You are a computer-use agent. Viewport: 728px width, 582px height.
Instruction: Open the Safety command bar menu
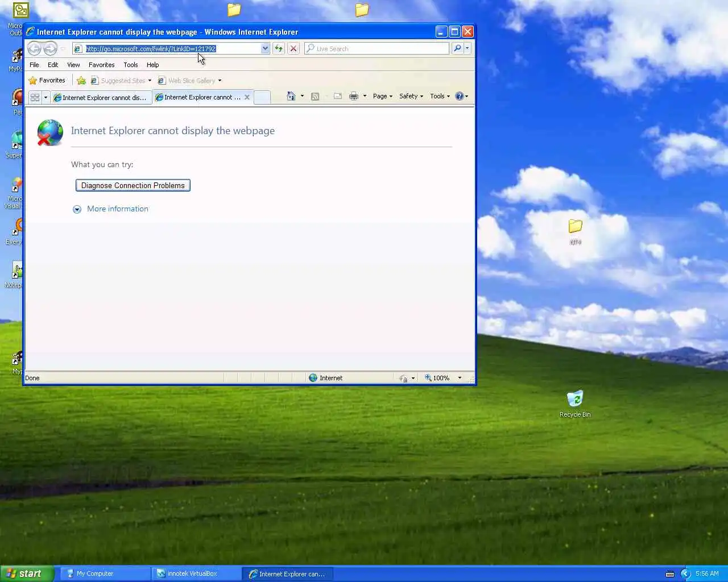[x=411, y=97]
